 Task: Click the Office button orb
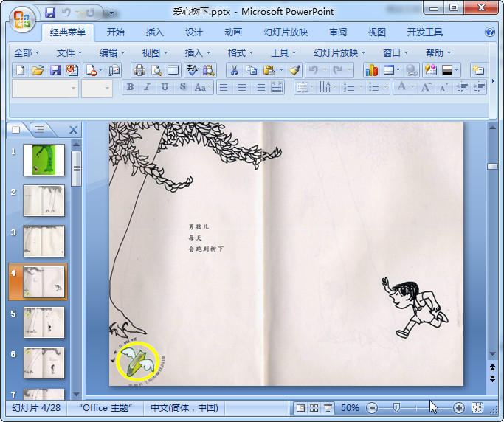22,19
